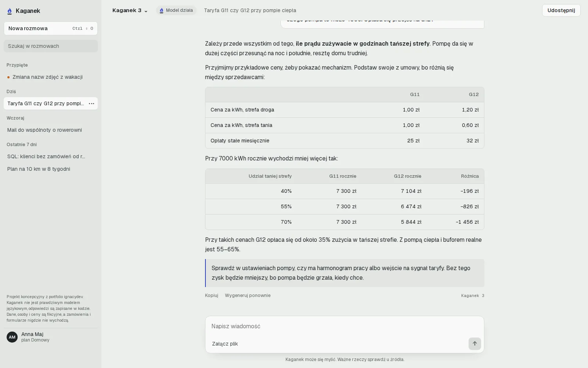Image resolution: width=588 pixels, height=368 pixels.
Task: Click the Kaganek flame logo icon
Action: 10,11
